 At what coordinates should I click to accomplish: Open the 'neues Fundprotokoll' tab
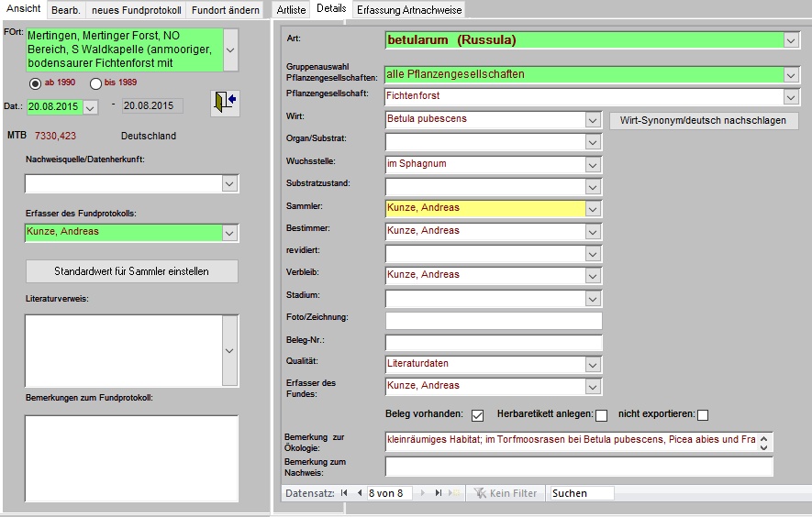(x=136, y=9)
